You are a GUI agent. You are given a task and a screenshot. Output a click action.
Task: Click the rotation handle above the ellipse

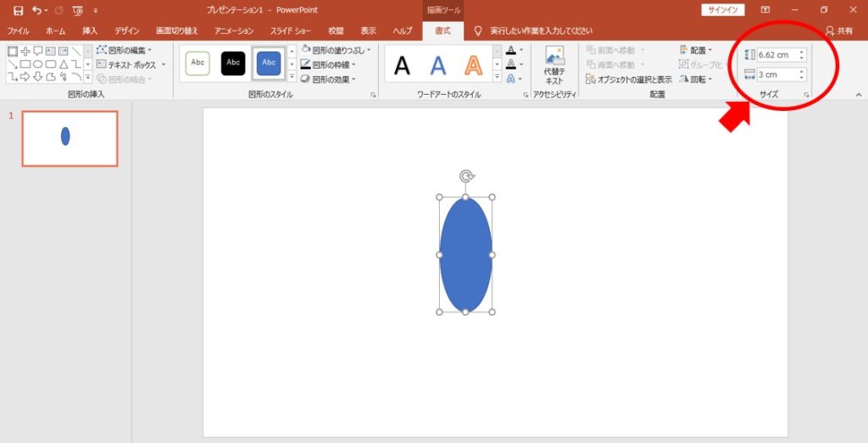pos(465,176)
